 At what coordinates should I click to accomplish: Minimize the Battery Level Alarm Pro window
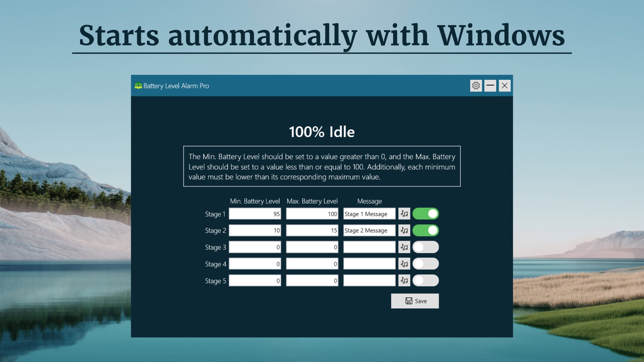[x=490, y=86]
